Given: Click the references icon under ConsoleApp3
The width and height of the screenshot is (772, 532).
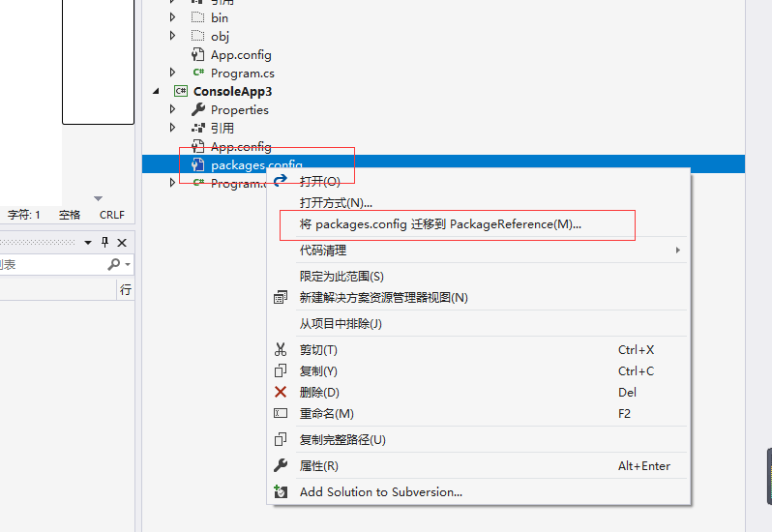Looking at the screenshot, I should (x=198, y=128).
